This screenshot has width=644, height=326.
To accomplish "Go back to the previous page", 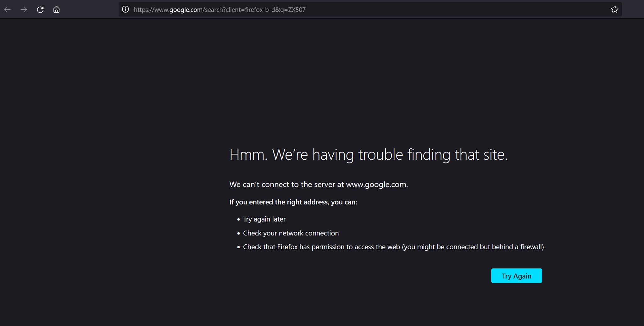I will [x=7, y=9].
